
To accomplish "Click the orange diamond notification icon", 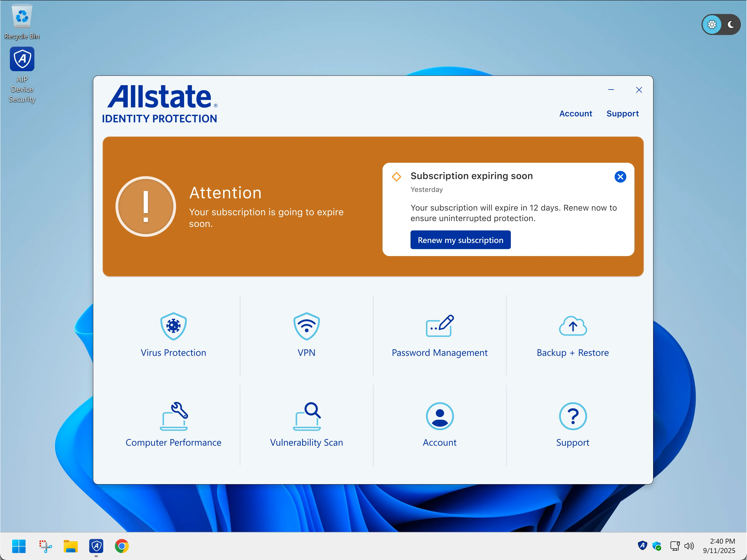I will pyautogui.click(x=396, y=176).
